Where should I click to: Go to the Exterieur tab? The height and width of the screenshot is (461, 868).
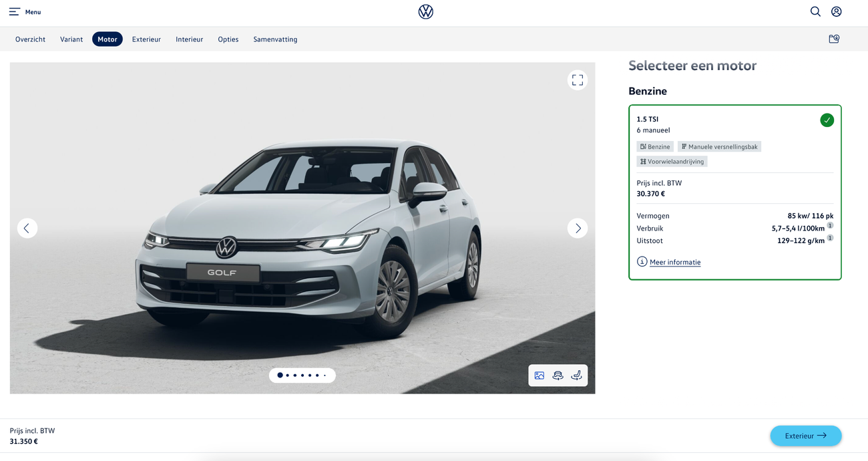tap(146, 39)
